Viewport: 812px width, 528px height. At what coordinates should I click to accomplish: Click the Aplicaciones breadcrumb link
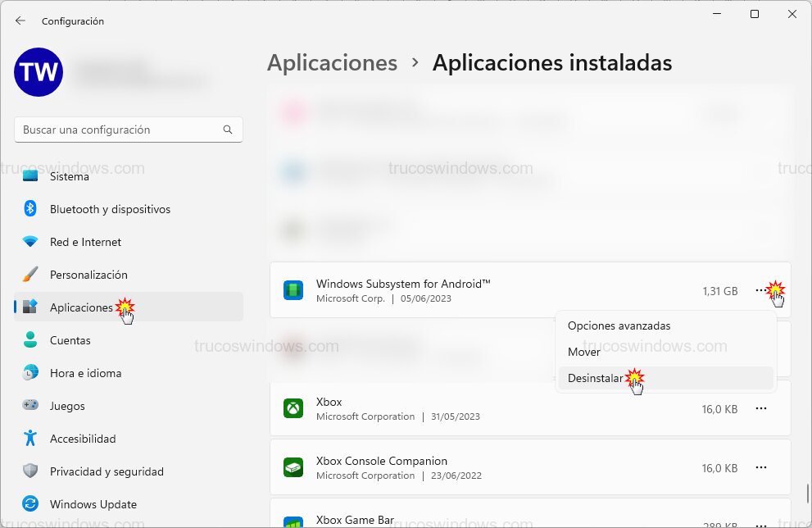point(332,62)
